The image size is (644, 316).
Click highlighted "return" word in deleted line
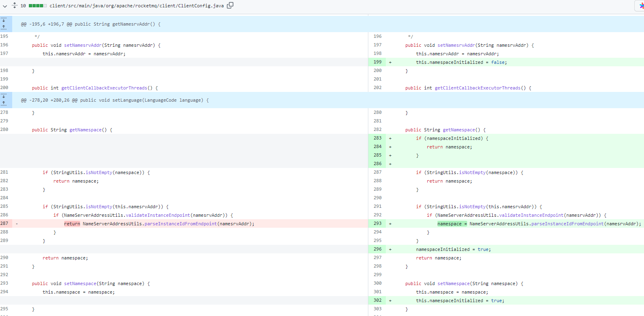click(x=72, y=224)
